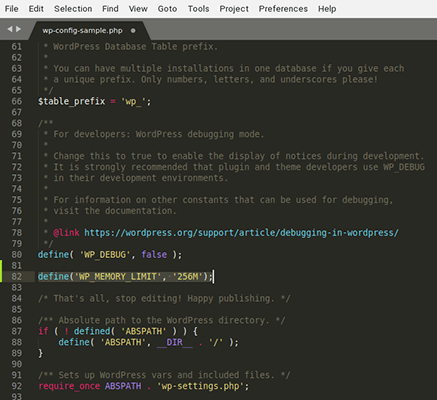
Task: Place cursor on 'false' in WP_DEBUG line
Action: click(x=154, y=254)
